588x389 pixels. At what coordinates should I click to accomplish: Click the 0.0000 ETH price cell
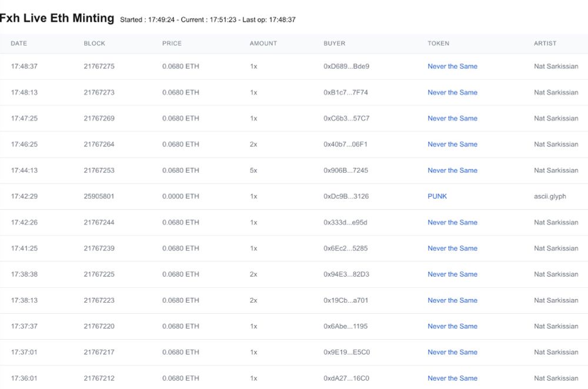point(181,196)
